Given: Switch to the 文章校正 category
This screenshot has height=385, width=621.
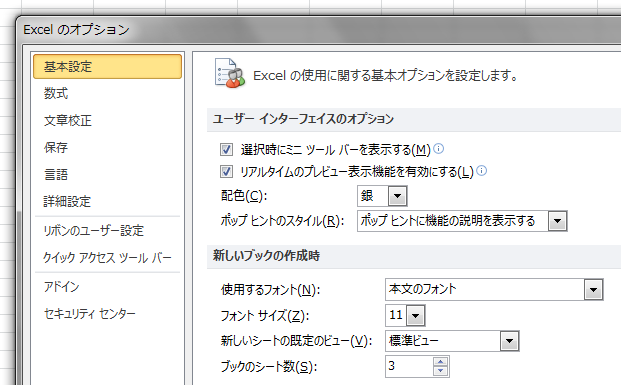Looking at the screenshot, I should (x=68, y=120).
